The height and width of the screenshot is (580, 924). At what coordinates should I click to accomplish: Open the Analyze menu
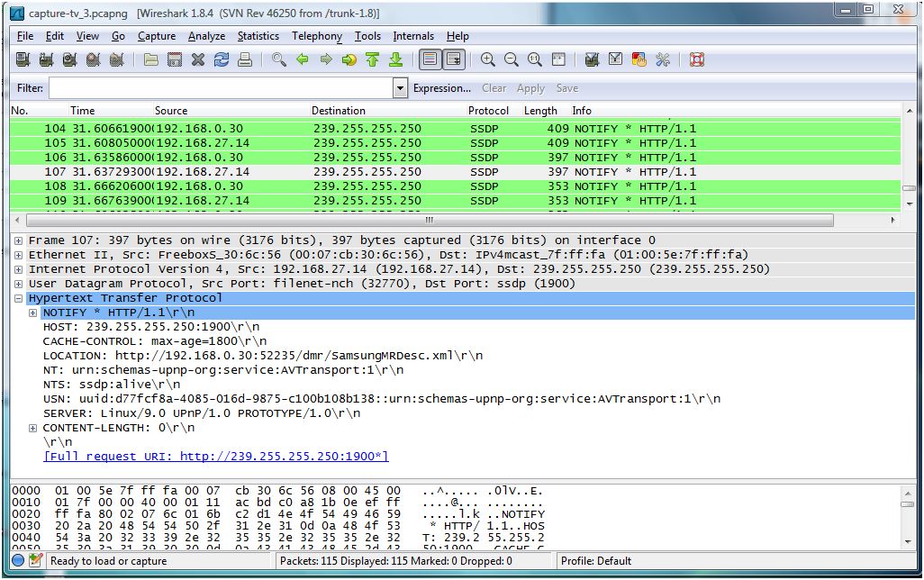[207, 36]
